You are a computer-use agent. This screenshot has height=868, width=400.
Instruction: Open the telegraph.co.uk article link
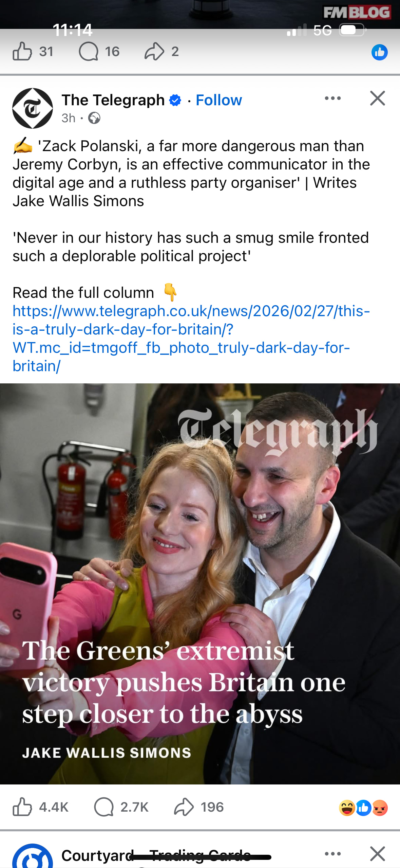[x=191, y=339]
